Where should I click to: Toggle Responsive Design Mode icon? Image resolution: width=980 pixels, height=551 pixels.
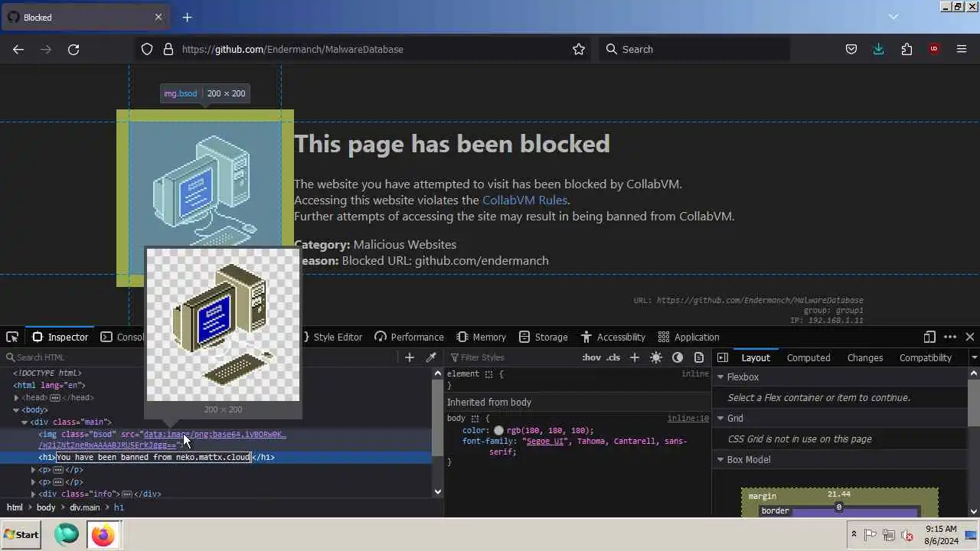pos(929,337)
